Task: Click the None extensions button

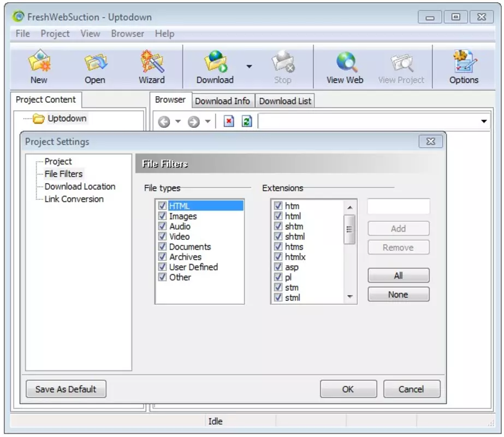Action: tap(398, 294)
